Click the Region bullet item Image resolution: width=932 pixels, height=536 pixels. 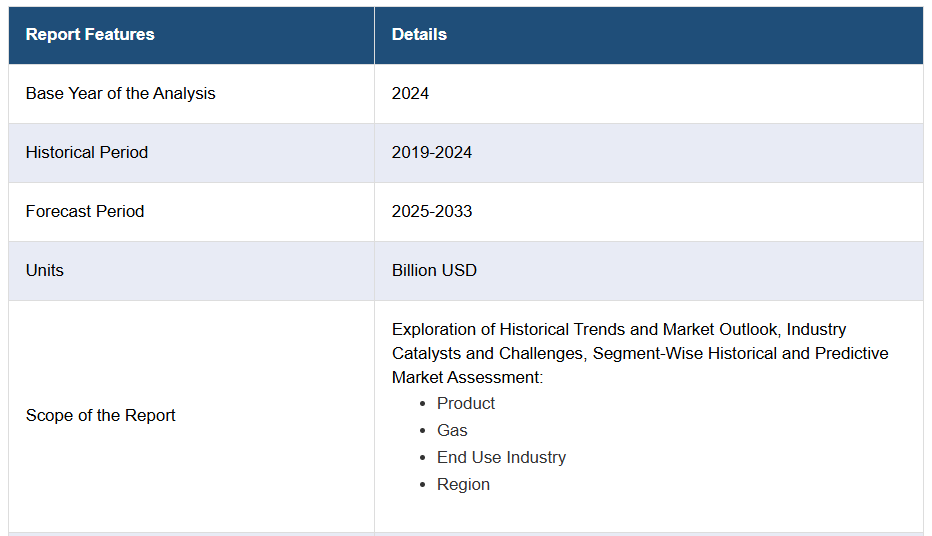coord(463,484)
